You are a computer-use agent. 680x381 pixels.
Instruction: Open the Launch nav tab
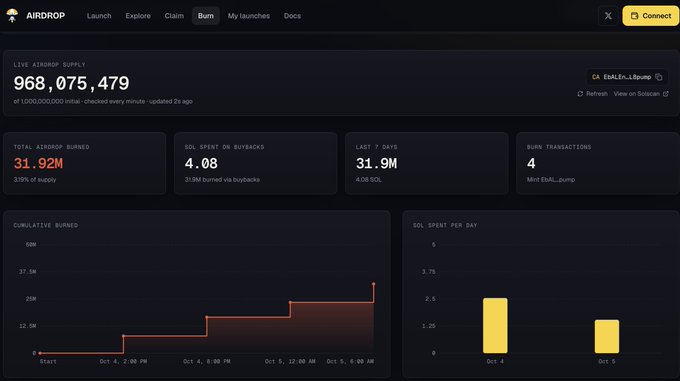point(99,16)
